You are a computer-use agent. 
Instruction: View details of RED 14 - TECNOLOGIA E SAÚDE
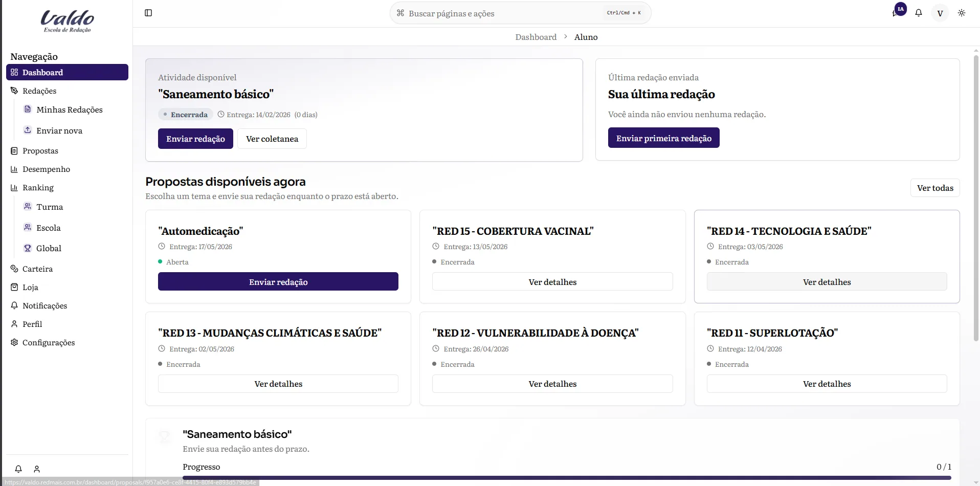click(x=827, y=281)
